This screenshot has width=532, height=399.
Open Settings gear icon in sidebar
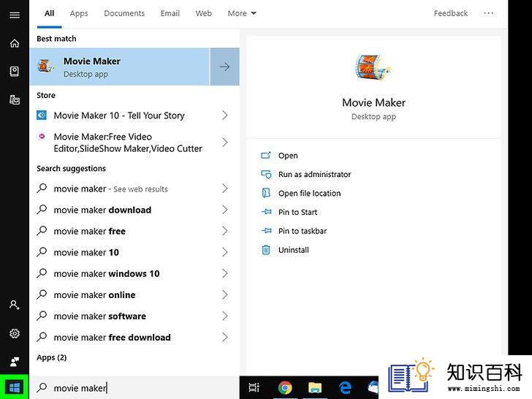tap(15, 333)
